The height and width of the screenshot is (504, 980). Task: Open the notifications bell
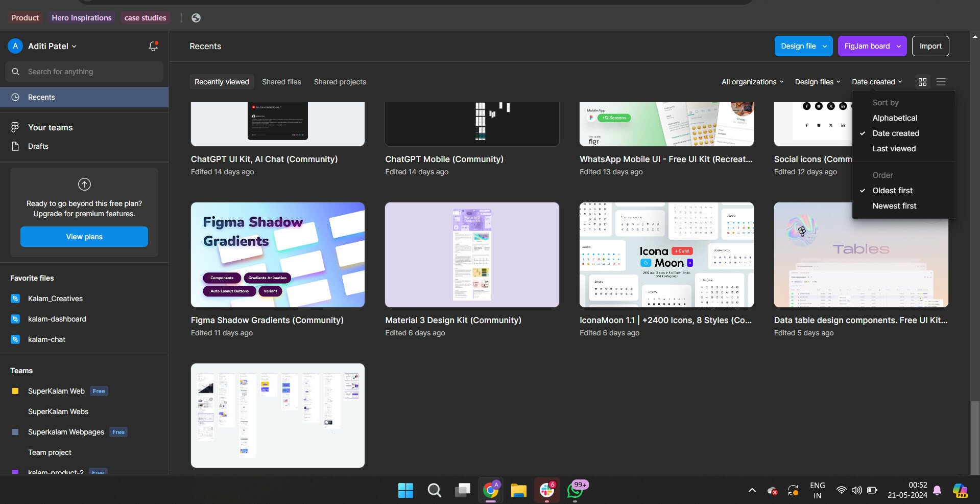tap(153, 46)
